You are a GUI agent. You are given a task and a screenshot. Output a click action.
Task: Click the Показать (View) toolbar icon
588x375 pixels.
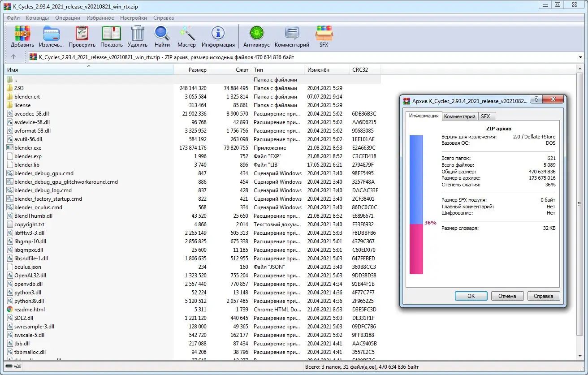point(112,34)
